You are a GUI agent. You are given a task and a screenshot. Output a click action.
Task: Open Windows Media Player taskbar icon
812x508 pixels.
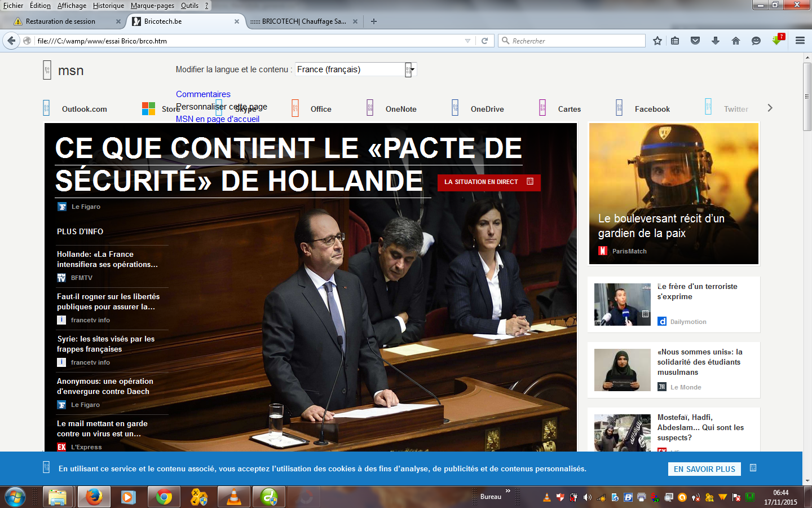pyautogui.click(x=129, y=497)
